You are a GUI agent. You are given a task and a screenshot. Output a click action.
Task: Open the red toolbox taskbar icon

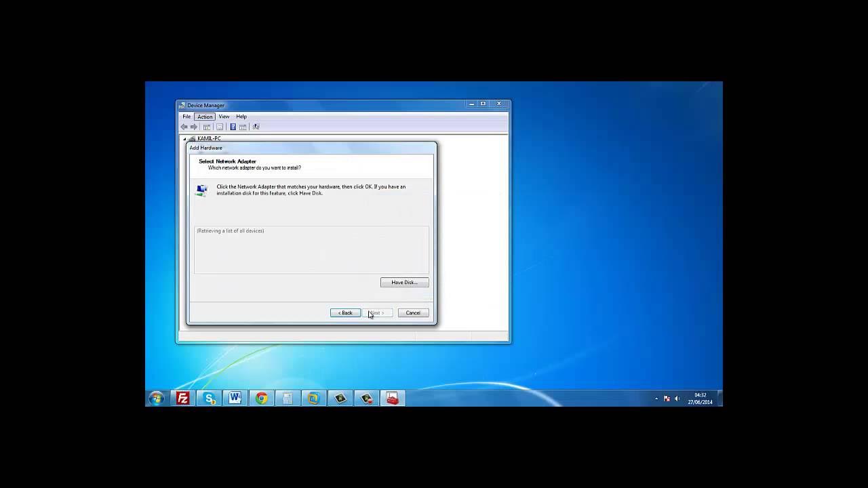[x=392, y=398]
